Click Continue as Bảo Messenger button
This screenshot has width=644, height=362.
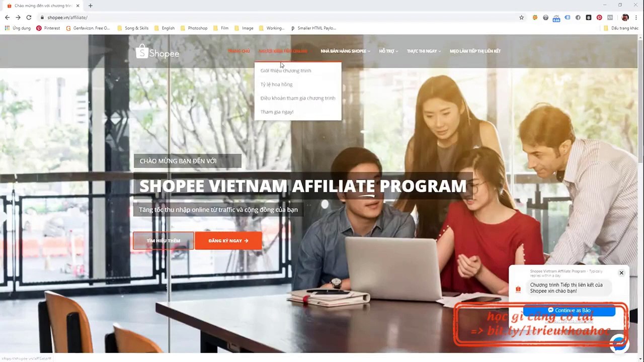pyautogui.click(x=569, y=310)
